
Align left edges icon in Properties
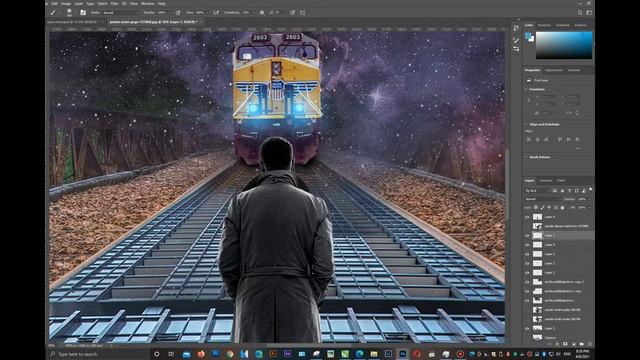click(x=529, y=139)
